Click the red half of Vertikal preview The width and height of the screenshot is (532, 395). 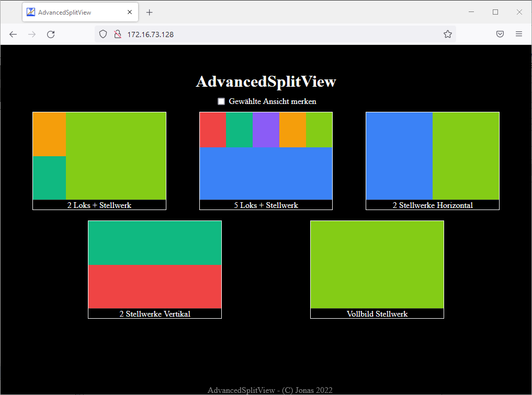[x=155, y=286]
